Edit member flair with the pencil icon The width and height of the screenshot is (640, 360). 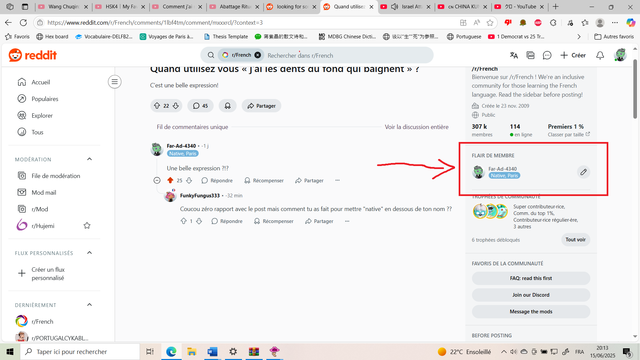[x=584, y=172]
